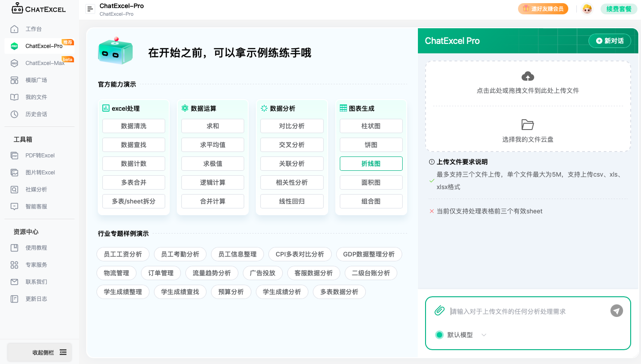Click the 柱状图 button
The height and width of the screenshot is (364, 641).
[x=371, y=126]
